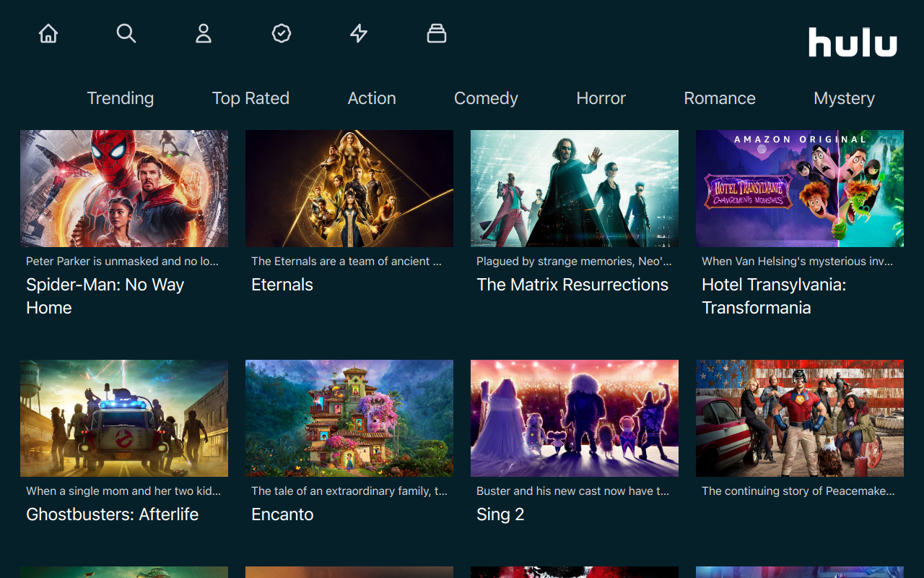Select the Top Rated category
Screen dimensions: 924x578
[250, 98]
